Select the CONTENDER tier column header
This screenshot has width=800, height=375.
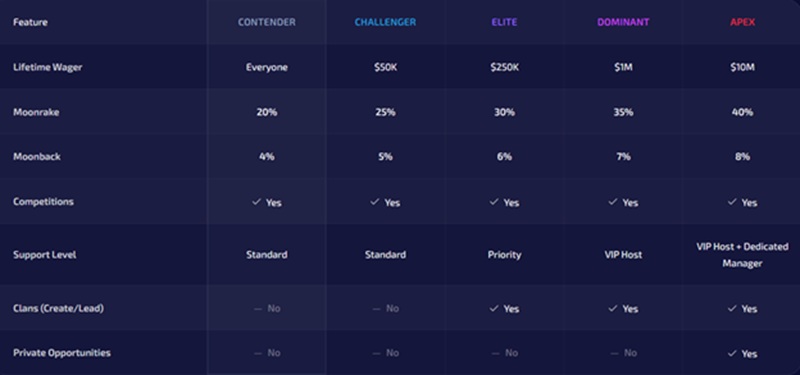[266, 22]
